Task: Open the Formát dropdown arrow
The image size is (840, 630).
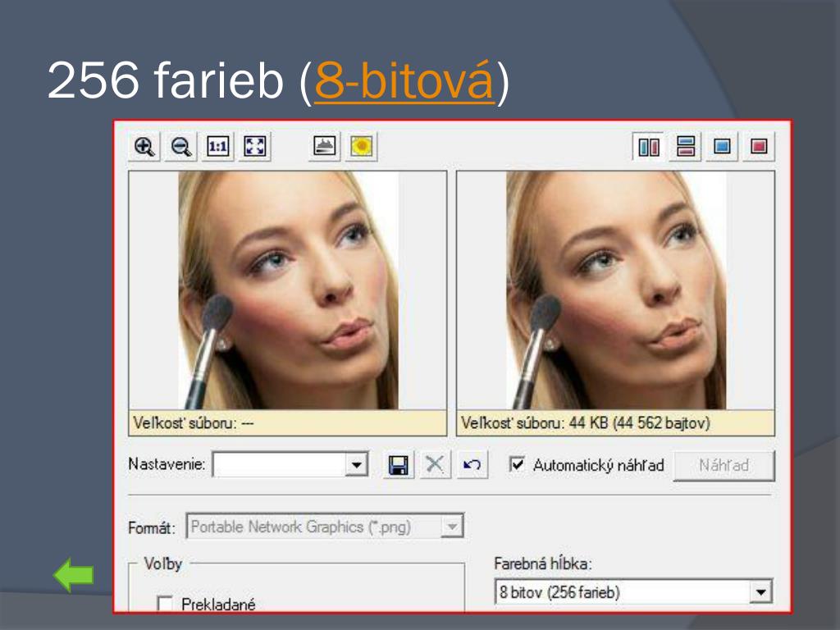Action: 452,527
